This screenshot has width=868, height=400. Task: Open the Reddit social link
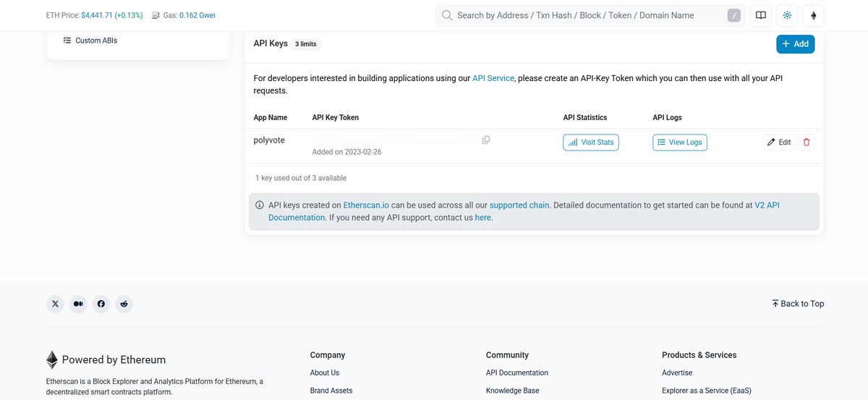[x=124, y=304]
